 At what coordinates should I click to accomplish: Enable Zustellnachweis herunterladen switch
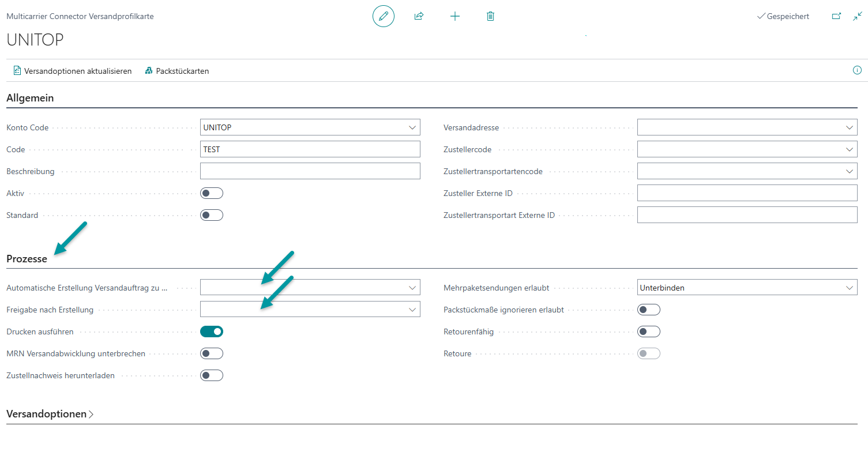tap(212, 375)
